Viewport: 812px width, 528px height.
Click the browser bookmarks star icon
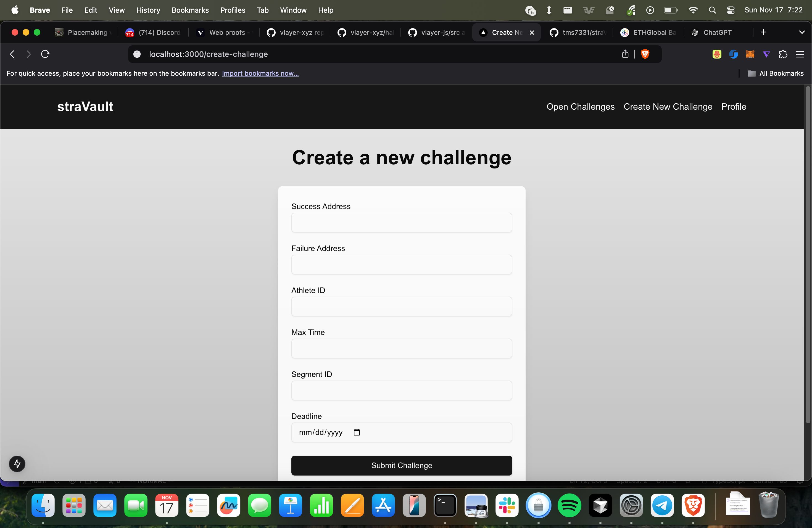[x=625, y=54]
